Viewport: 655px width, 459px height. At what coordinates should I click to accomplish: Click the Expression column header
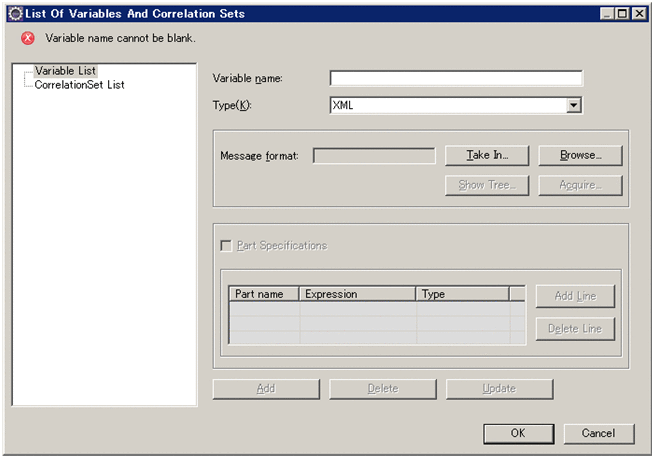tap(357, 294)
